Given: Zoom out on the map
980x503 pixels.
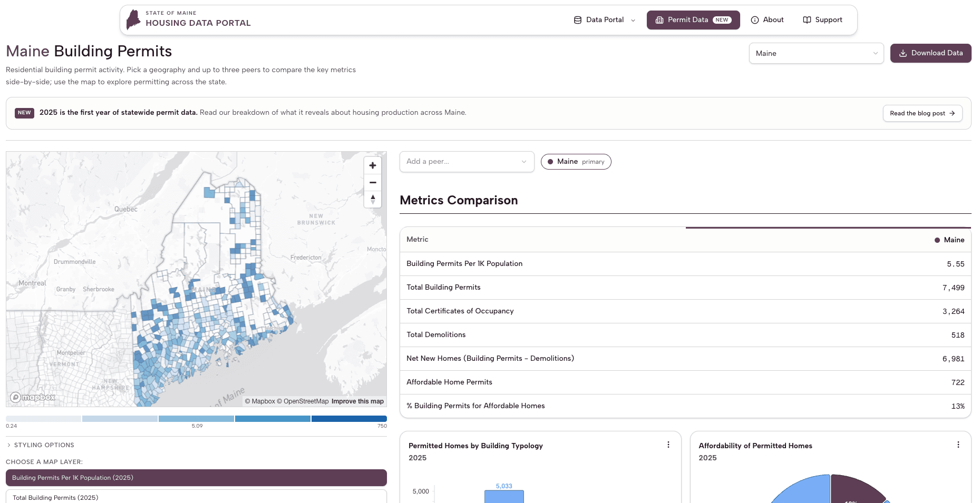Looking at the screenshot, I should 373,182.
